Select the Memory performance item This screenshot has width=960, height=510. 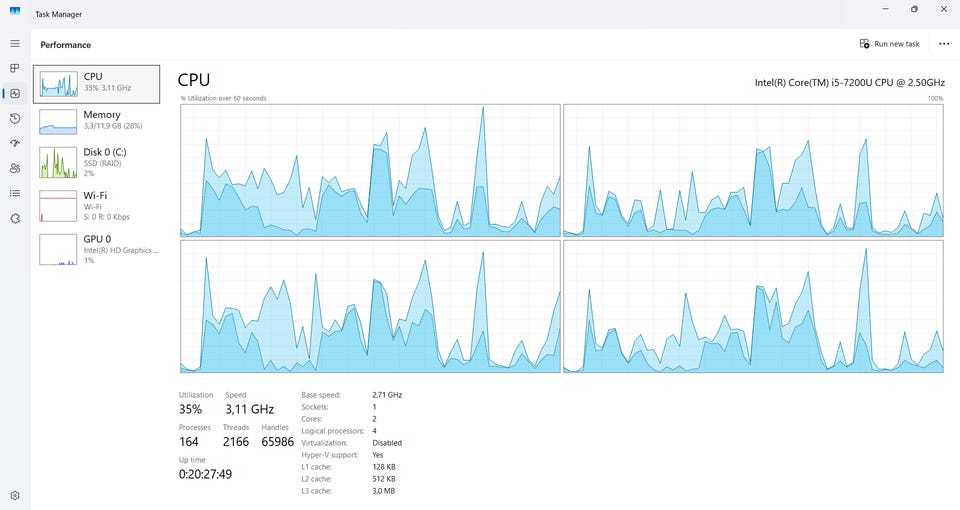[x=97, y=121]
